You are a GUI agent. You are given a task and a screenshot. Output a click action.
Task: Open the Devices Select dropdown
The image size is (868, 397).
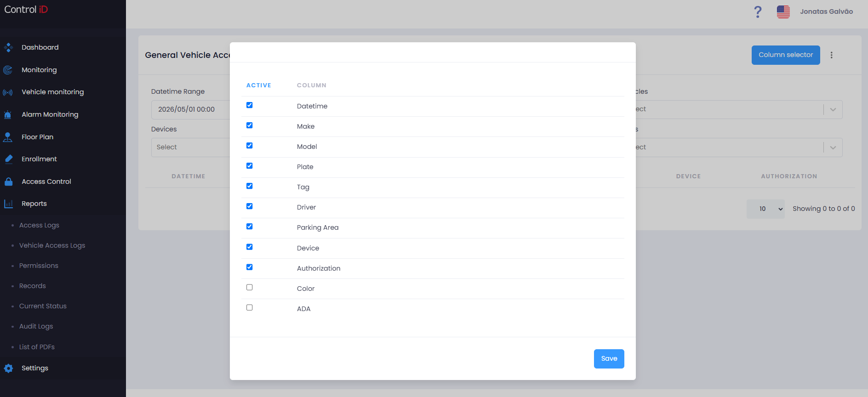tap(191, 147)
